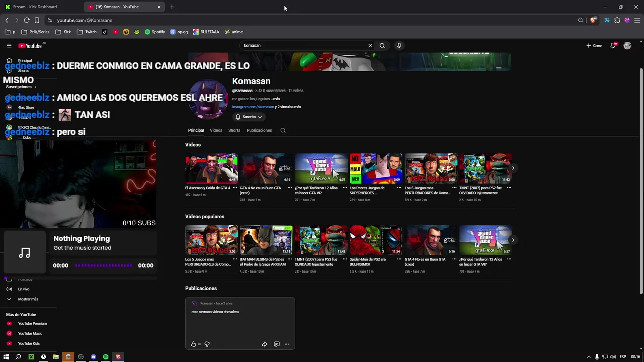
Task: Open the Crear create button
Action: click(594, 46)
